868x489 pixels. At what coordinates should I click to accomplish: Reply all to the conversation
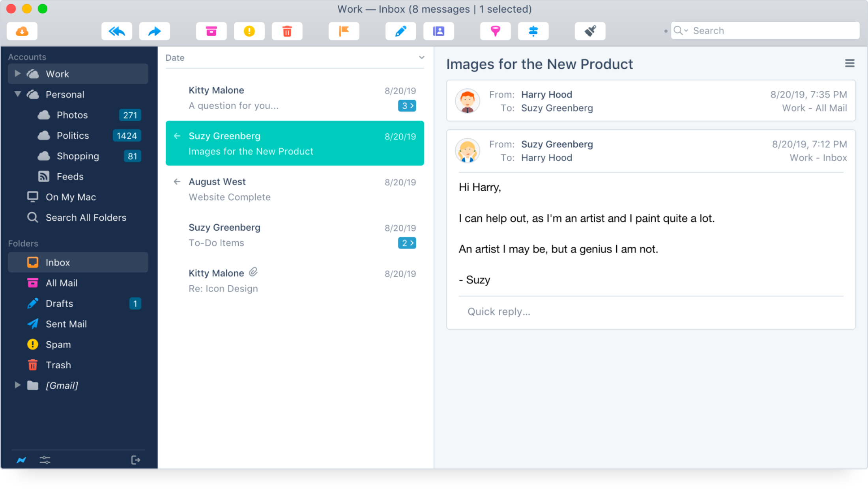pos(116,31)
